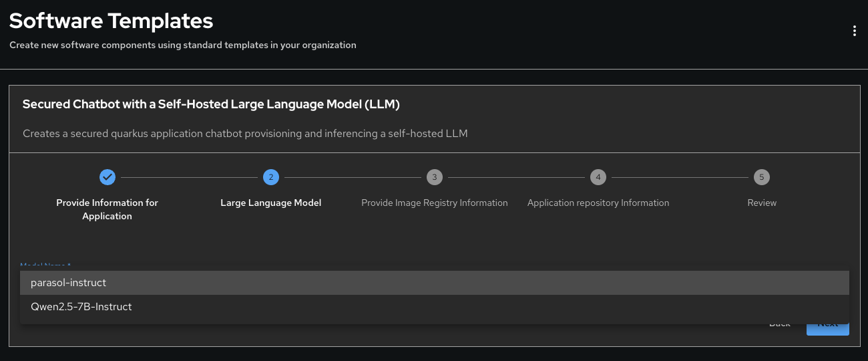
Task: Click the step 3 number circle
Action: pyautogui.click(x=435, y=177)
